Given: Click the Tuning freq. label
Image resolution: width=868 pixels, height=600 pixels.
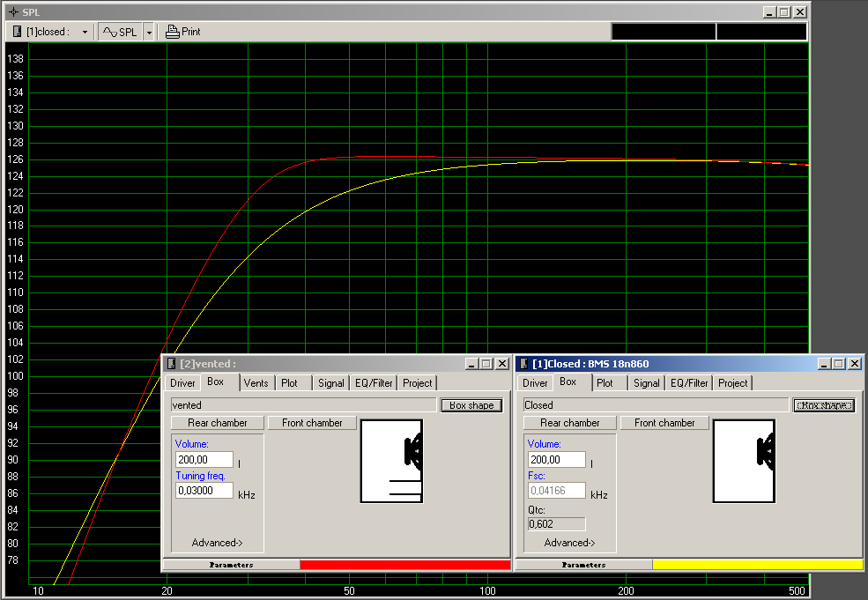Looking at the screenshot, I should (x=200, y=476).
